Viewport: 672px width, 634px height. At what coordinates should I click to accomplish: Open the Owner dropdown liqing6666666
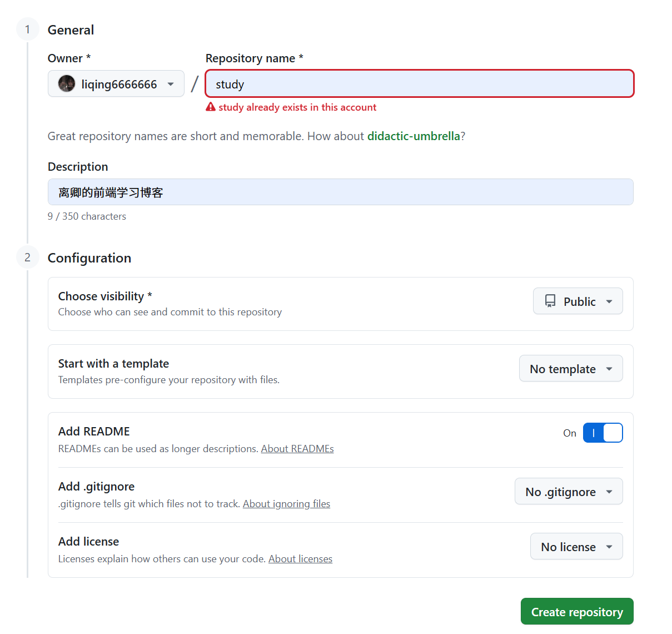click(x=116, y=84)
